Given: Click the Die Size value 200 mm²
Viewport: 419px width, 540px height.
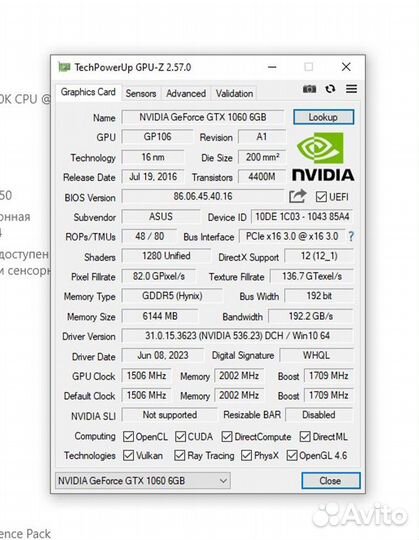Looking at the screenshot, I should point(262,157).
